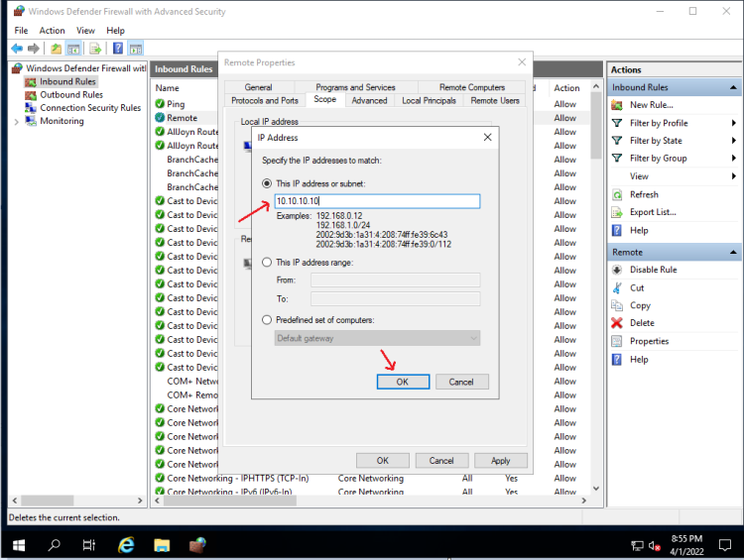Click OK in the IP Address dialog
This screenshot has height=560, width=744.
click(x=403, y=382)
